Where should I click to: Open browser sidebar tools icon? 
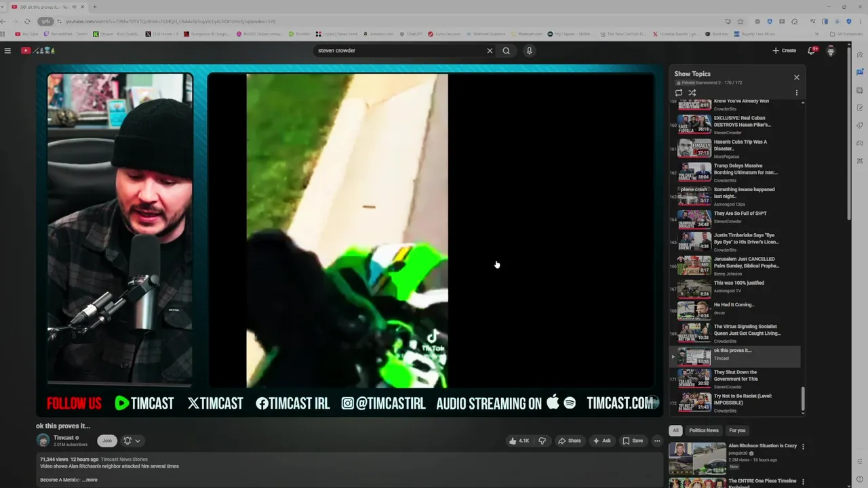click(x=860, y=161)
